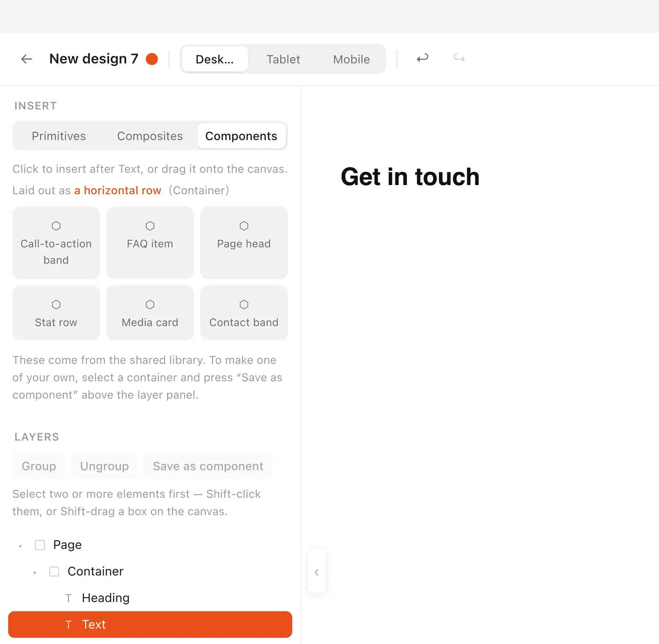Click the LAYERS section label
Viewport: 659px width, 644px height.
point(37,437)
